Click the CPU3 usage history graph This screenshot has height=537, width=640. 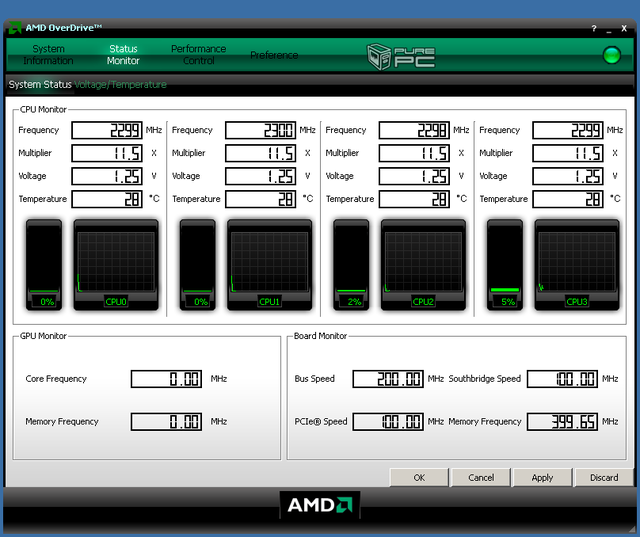click(577, 264)
